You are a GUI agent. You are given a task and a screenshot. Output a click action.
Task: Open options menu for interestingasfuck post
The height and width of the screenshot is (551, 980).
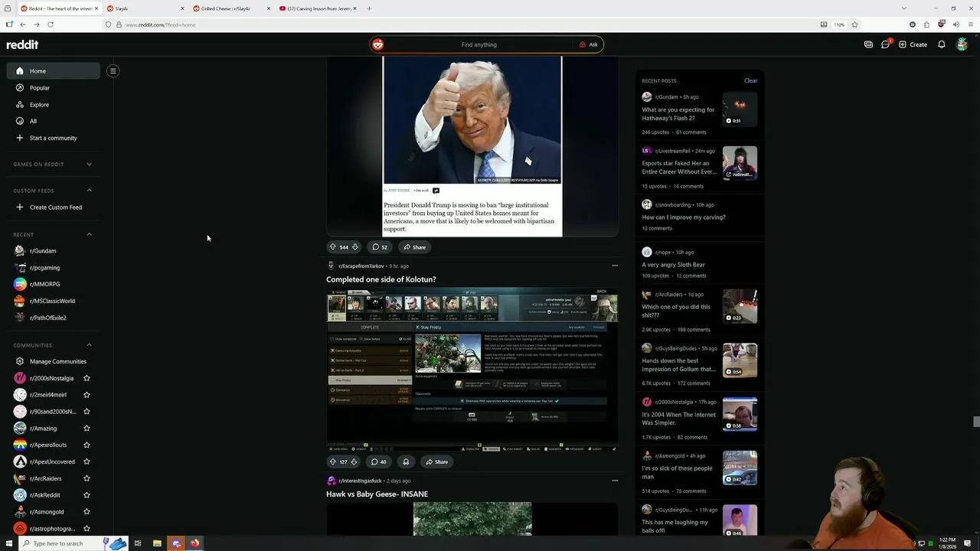point(614,481)
